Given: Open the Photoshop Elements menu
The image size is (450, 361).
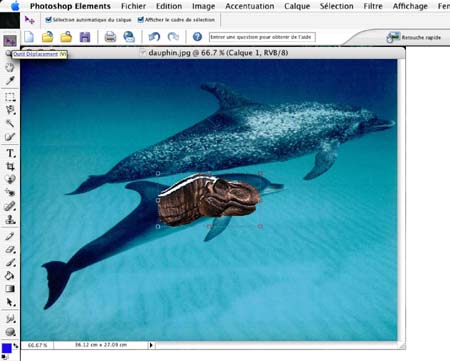Looking at the screenshot, I should (70, 6).
